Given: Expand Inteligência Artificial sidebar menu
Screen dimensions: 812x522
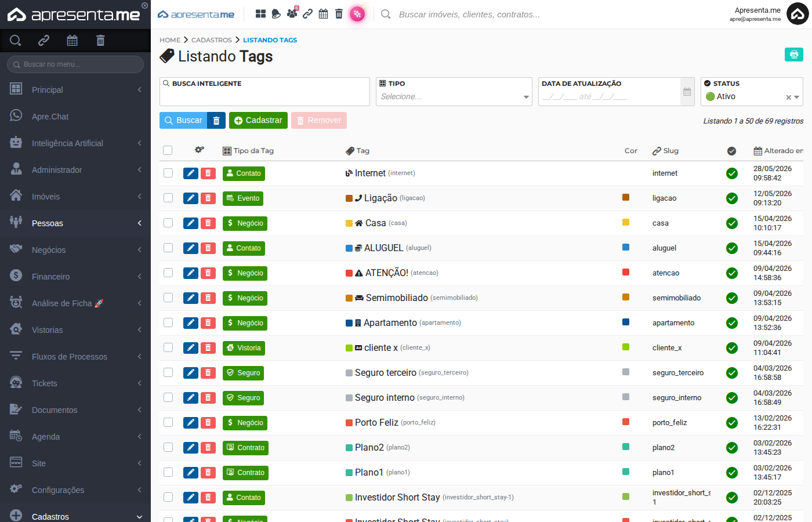Looking at the screenshot, I should [75, 143].
